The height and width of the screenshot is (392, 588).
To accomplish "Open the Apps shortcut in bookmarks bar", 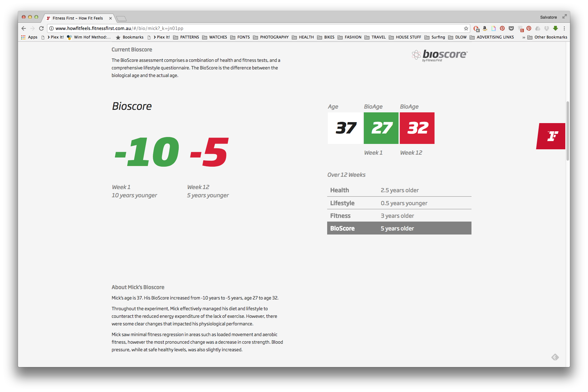I will pos(29,37).
